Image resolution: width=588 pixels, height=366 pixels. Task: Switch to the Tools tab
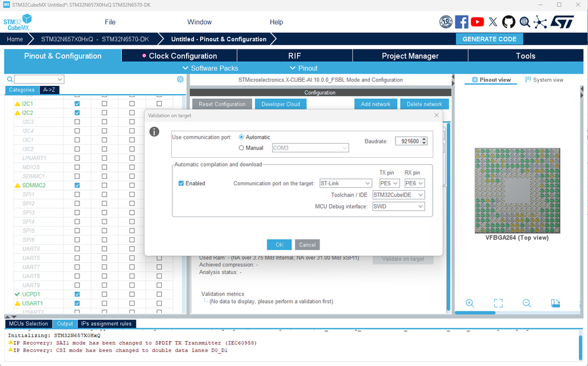[x=526, y=56]
